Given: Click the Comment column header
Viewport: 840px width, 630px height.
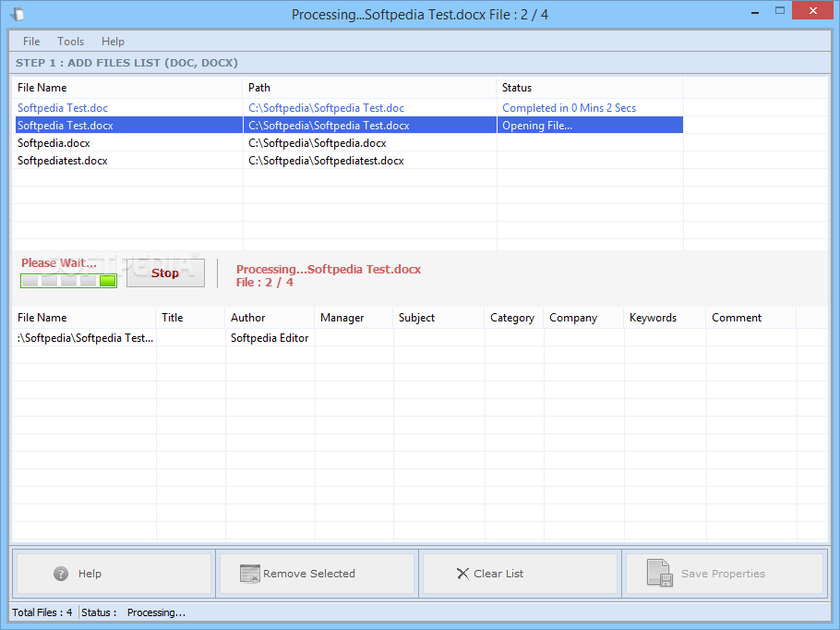Looking at the screenshot, I should point(751,318).
